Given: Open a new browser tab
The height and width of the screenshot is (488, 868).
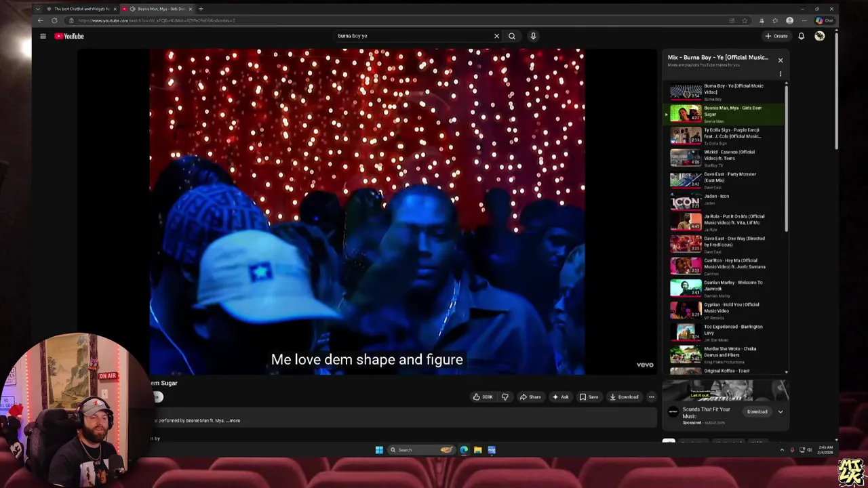Looking at the screenshot, I should point(201,9).
